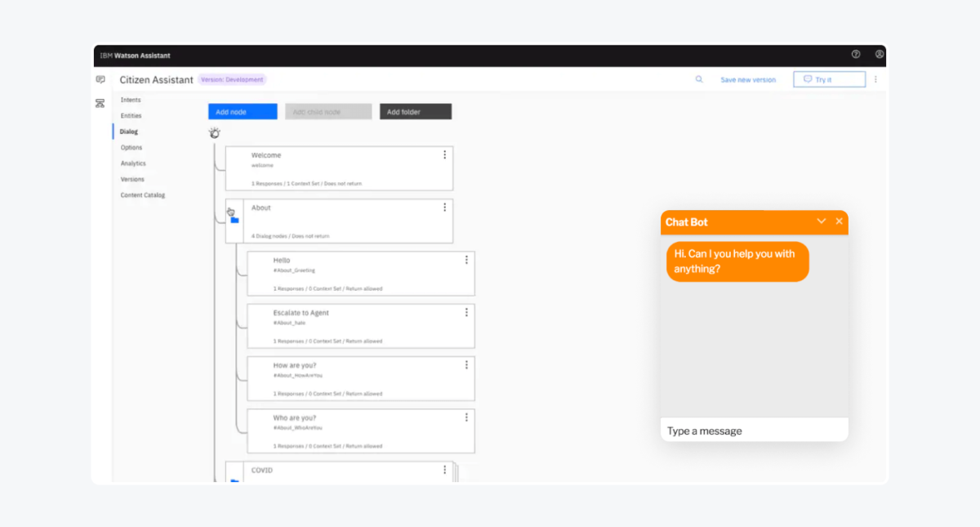This screenshot has height=527, width=980.
Task: Select the skill tree icon in left rail
Action: (x=100, y=103)
